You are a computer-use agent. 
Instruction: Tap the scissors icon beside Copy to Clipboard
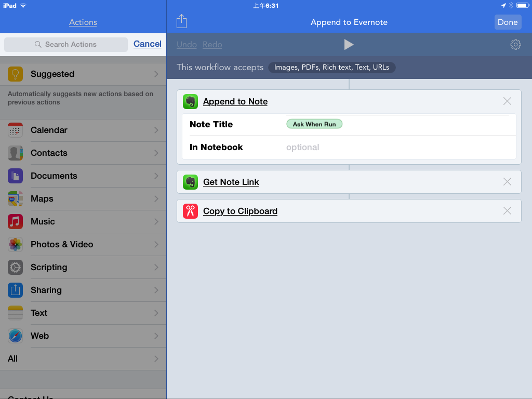(190, 211)
